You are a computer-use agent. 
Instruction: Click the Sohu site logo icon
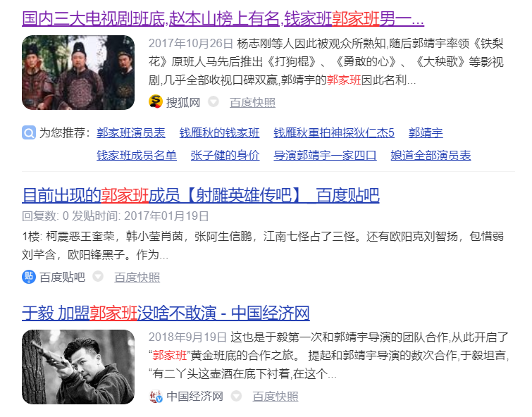[x=156, y=101]
